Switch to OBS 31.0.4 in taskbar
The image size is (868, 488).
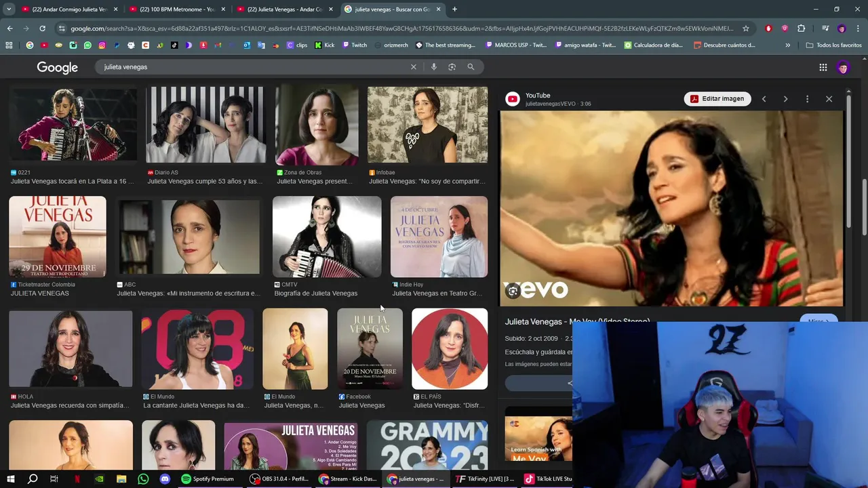pyautogui.click(x=279, y=479)
